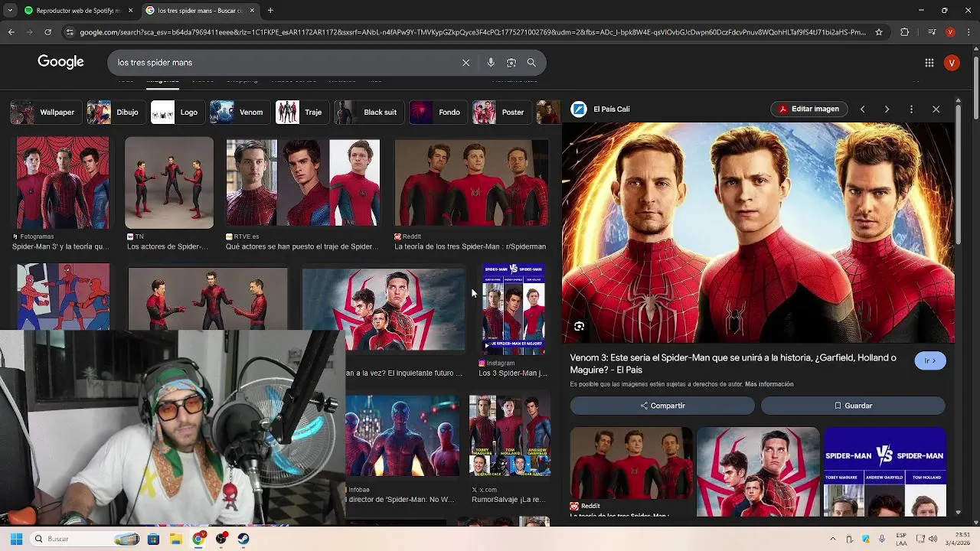Click the Chrome address bar URL

tap(473, 32)
